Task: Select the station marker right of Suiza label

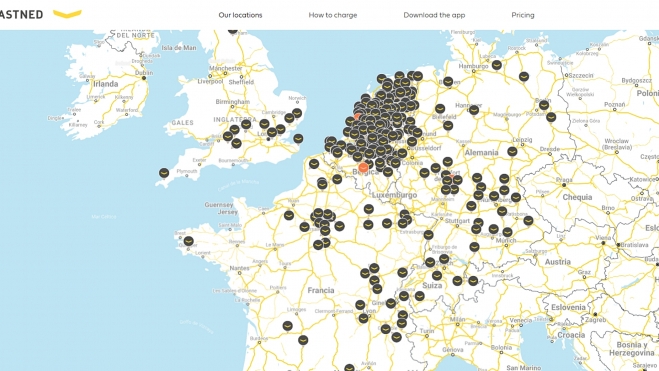Action: pyautogui.click(x=457, y=280)
